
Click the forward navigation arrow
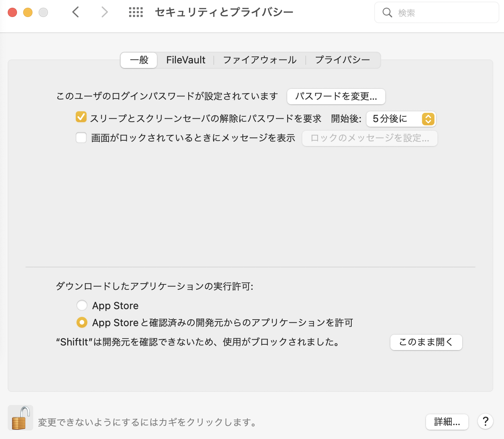tap(104, 12)
